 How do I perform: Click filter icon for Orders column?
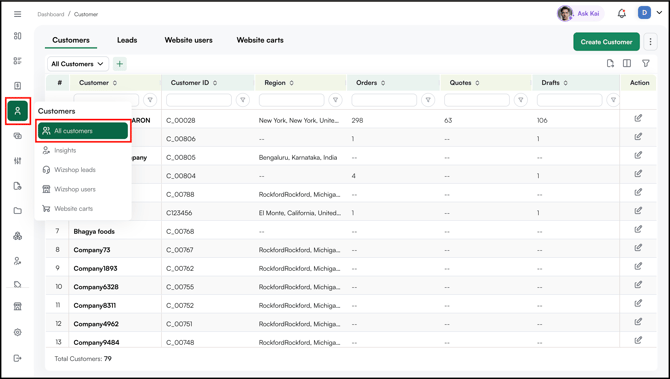pyautogui.click(x=428, y=100)
